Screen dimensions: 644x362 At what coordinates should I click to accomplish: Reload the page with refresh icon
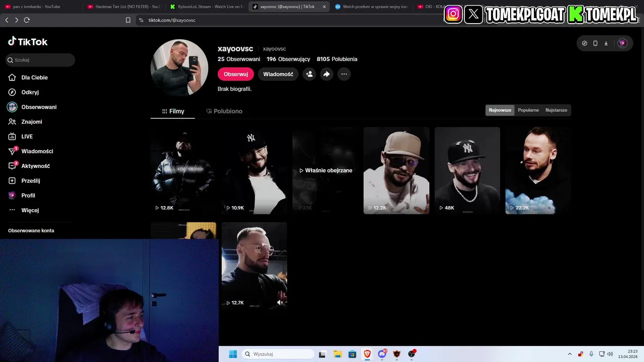click(x=27, y=20)
